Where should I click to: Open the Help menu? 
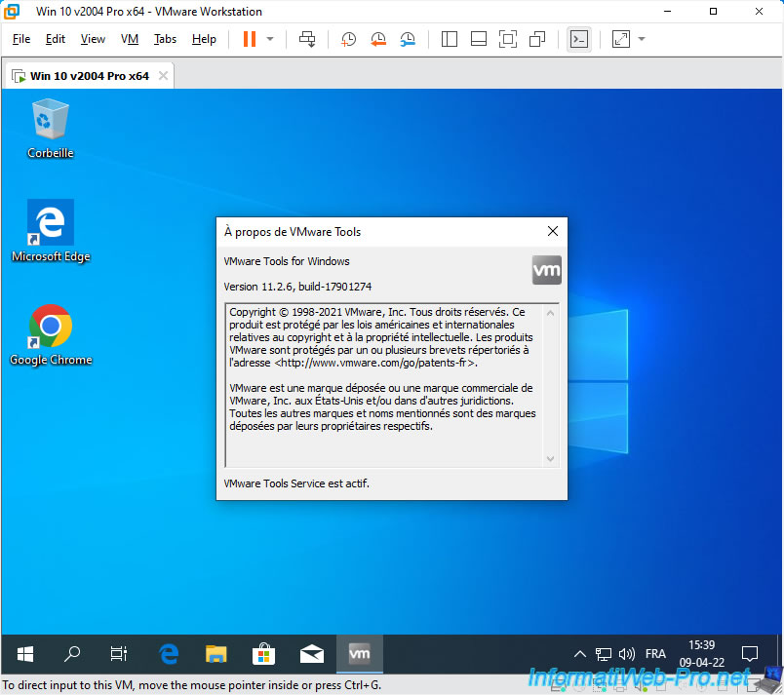point(204,39)
